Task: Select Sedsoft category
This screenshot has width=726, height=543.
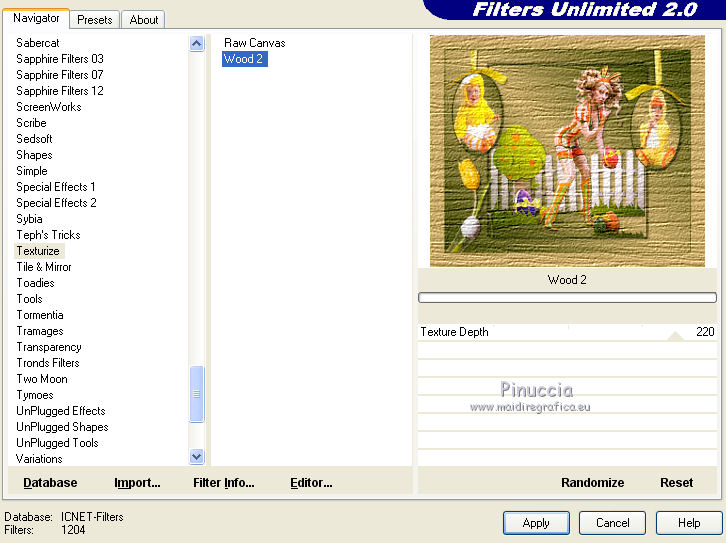Action: 34,139
